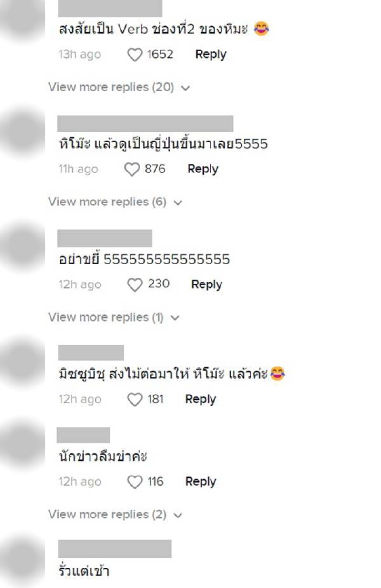Reply to the นักข่าวลืมขำค่ะ comment
Viewport: 381px width, 588px height.
(x=201, y=482)
